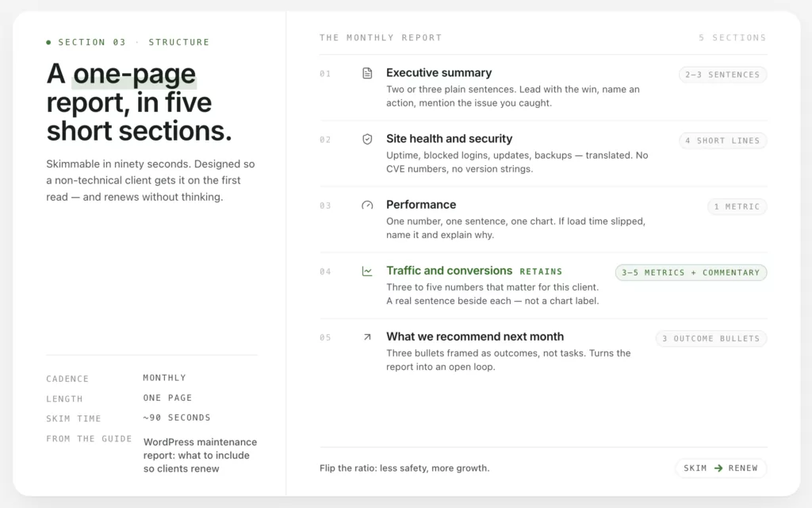Click the row number 01
Viewport: 812px width, 508px height.
pos(325,74)
